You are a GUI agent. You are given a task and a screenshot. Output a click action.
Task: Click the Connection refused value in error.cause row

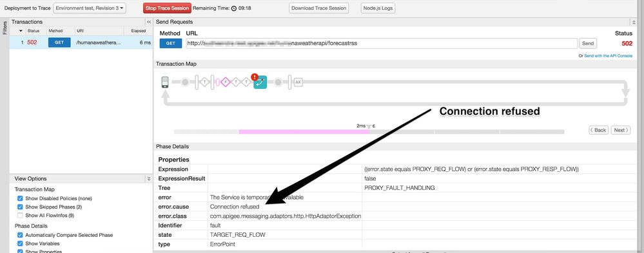point(235,207)
